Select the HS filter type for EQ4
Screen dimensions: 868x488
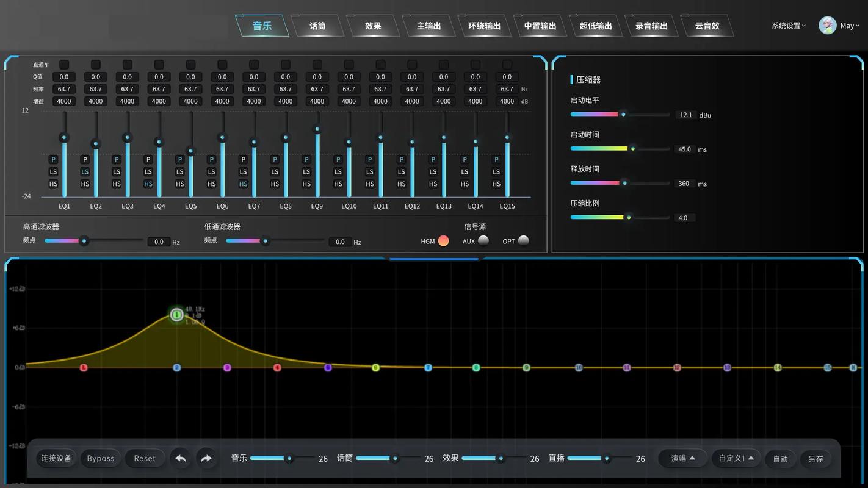(148, 184)
